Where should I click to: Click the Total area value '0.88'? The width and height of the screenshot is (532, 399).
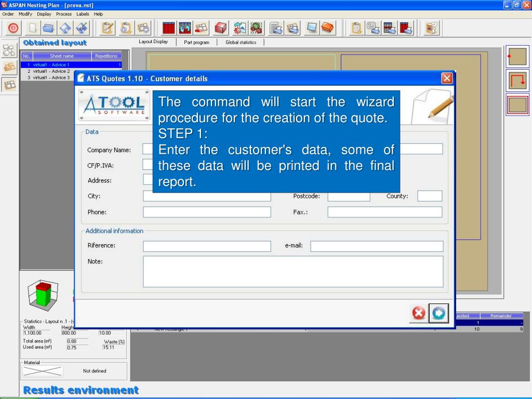78,341
